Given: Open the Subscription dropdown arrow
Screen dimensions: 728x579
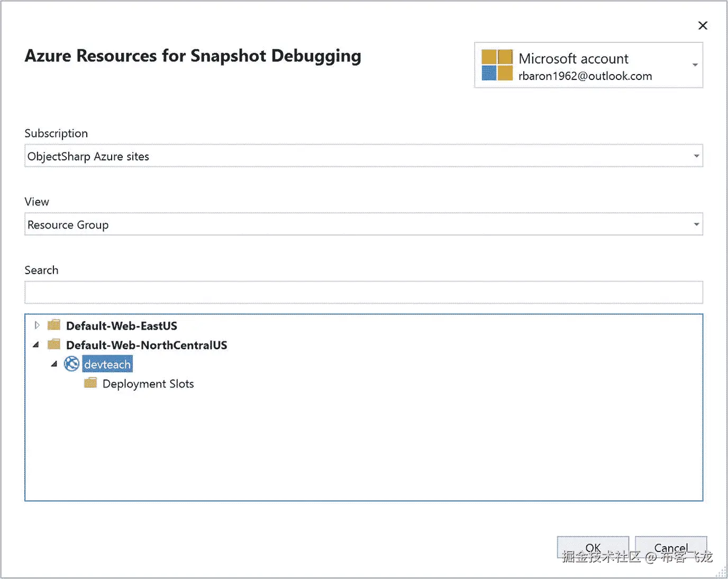Looking at the screenshot, I should pyautogui.click(x=696, y=156).
